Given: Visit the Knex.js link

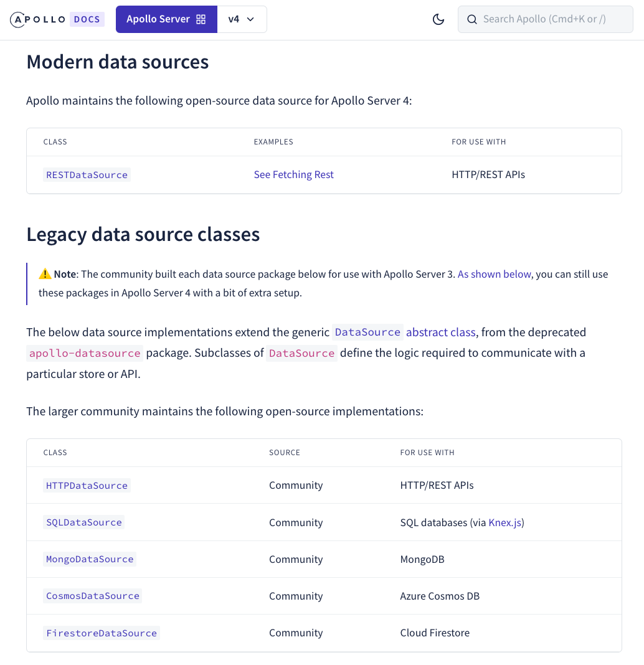Looking at the screenshot, I should pyautogui.click(x=505, y=522).
